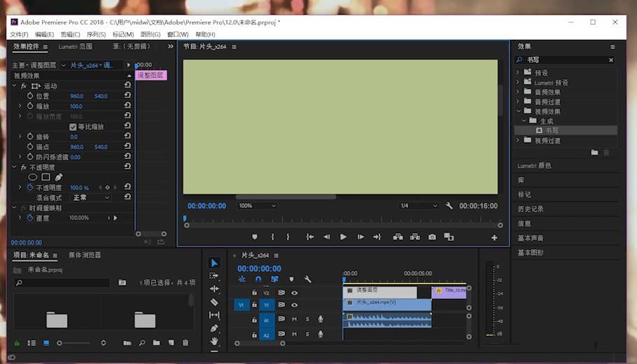The height and width of the screenshot is (364, 637).
Task: Hide the V2 track with eye icon
Action: 295,293
